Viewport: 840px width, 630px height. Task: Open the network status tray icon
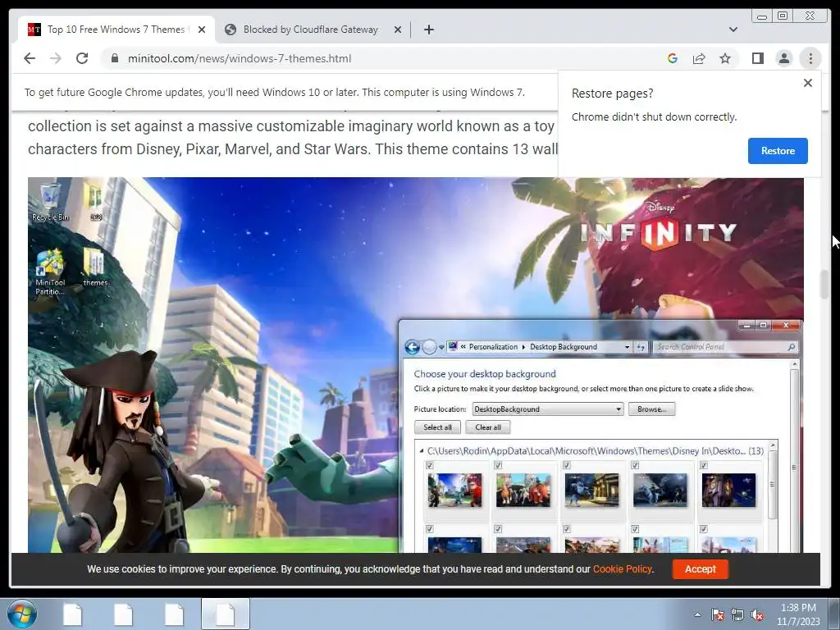[737, 614]
